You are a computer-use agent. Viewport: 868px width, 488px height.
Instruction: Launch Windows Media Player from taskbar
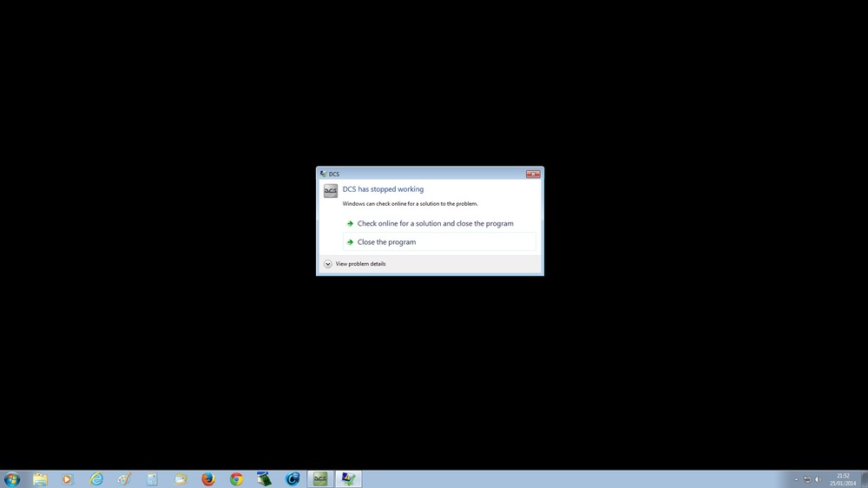[x=68, y=479]
